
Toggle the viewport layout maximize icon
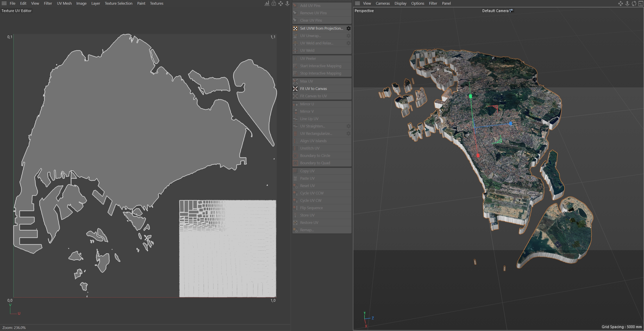(641, 4)
